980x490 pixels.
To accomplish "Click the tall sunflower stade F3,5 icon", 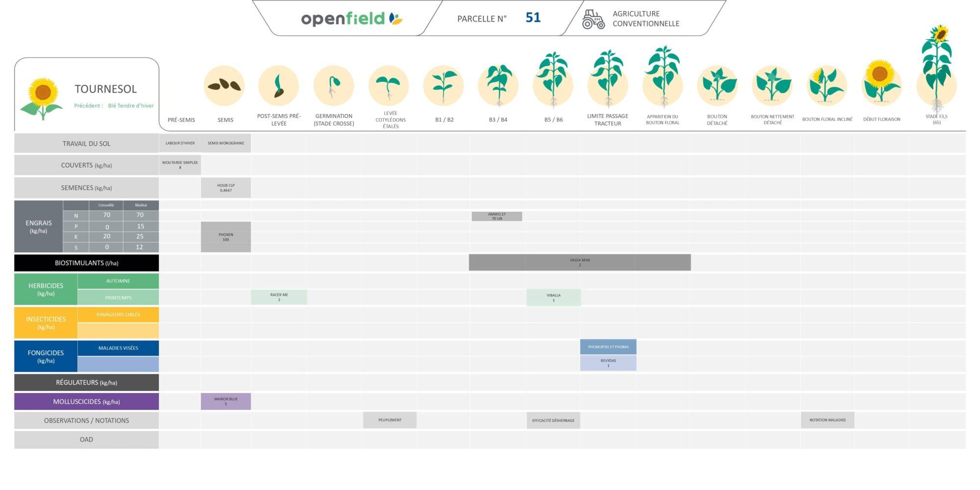I will pos(937,69).
